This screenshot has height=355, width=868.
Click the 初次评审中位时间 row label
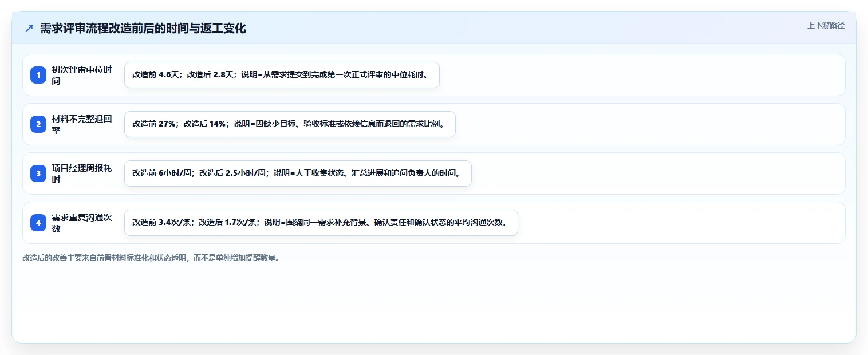pos(82,75)
